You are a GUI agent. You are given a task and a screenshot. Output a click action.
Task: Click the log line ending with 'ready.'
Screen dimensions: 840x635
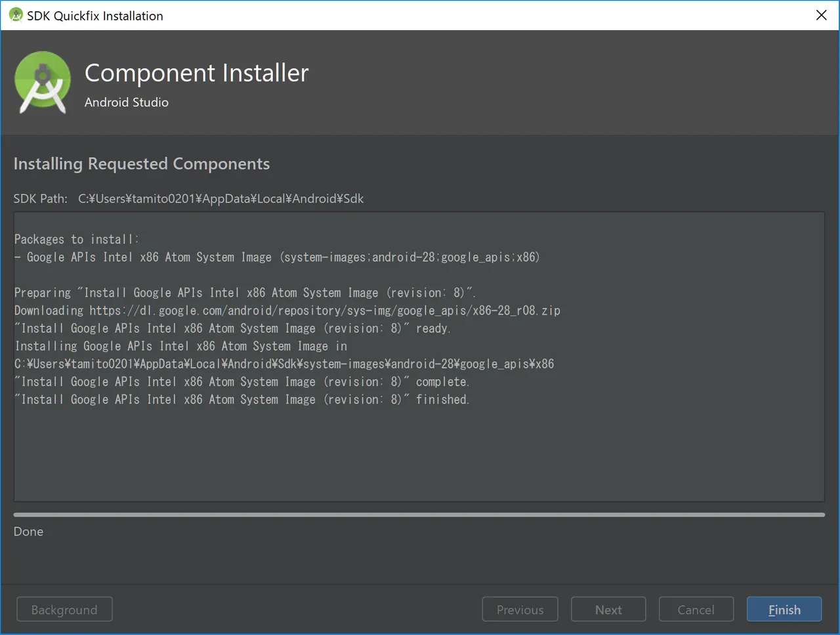click(x=233, y=328)
